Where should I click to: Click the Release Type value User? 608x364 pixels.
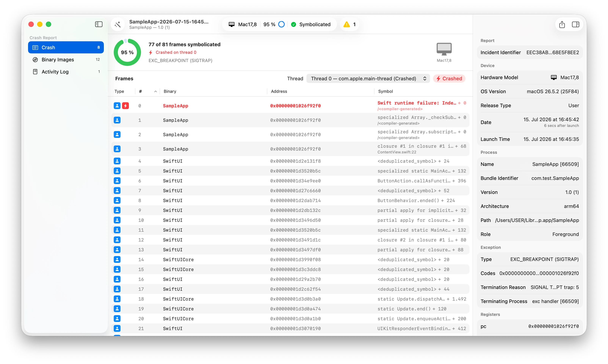[x=574, y=105]
